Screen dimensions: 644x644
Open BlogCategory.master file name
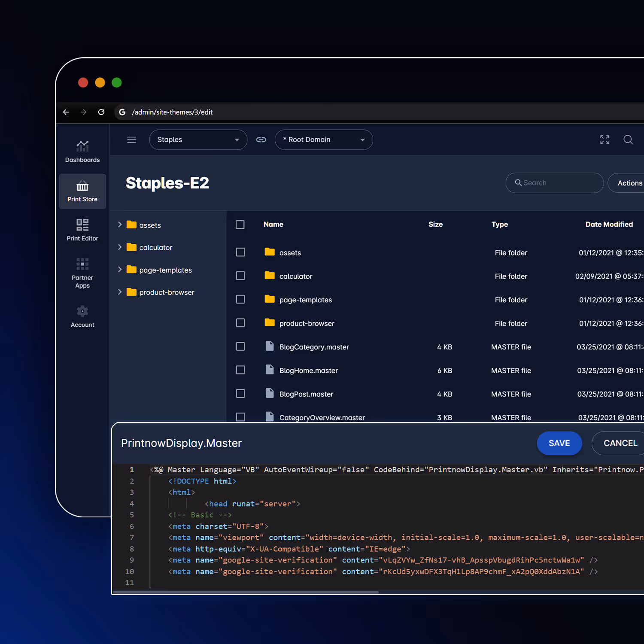click(x=314, y=347)
